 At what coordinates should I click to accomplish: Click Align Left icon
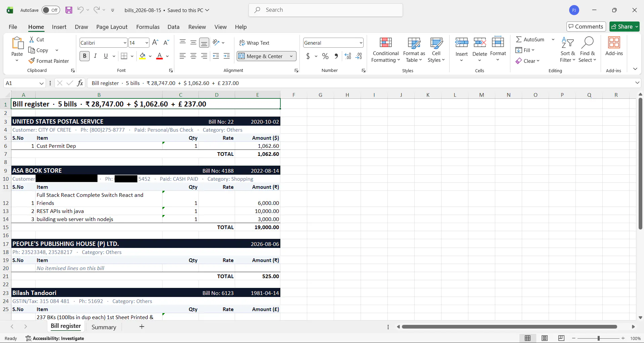click(182, 56)
